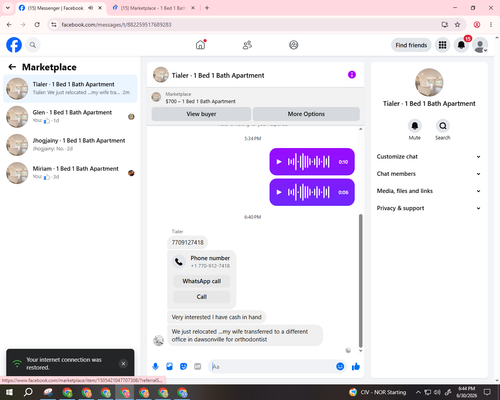Click the WhatsApp call button
Image resolution: width=500 pixels, height=400 pixels.
click(x=201, y=281)
